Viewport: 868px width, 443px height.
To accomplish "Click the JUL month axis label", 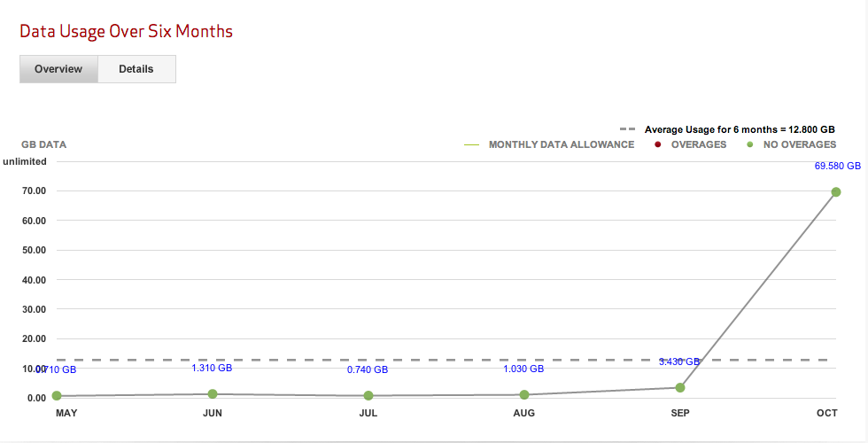I will (368, 413).
